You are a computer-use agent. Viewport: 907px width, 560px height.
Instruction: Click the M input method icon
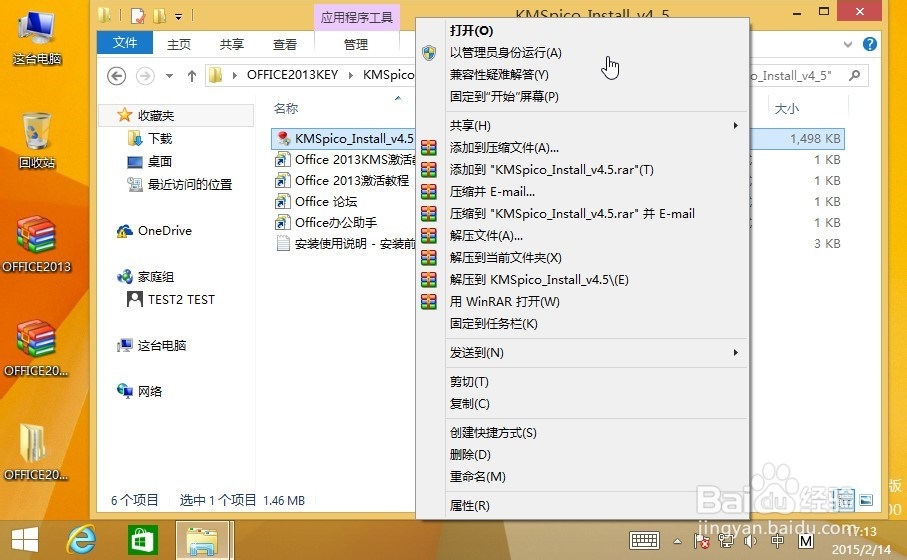coord(805,541)
